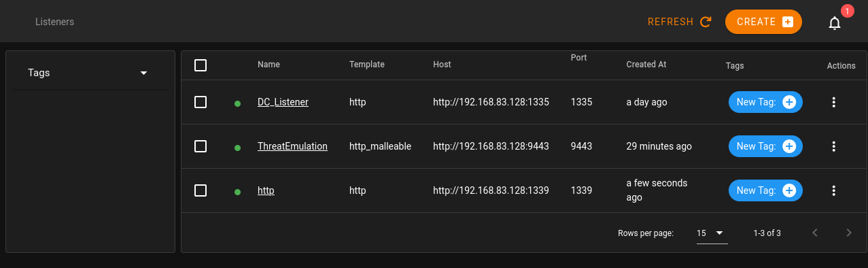This screenshot has width=868, height=268.
Task: Click the Create button
Action: tap(763, 22)
